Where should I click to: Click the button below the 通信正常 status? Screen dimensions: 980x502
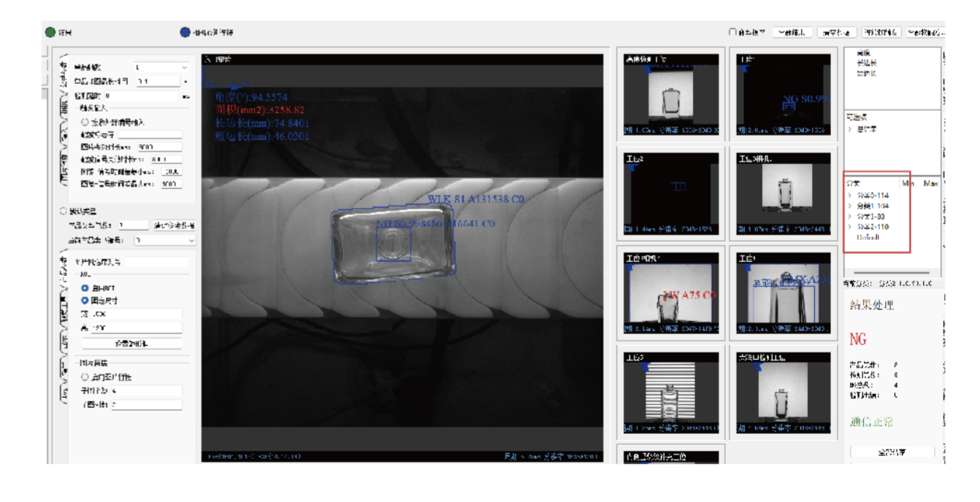(892, 452)
